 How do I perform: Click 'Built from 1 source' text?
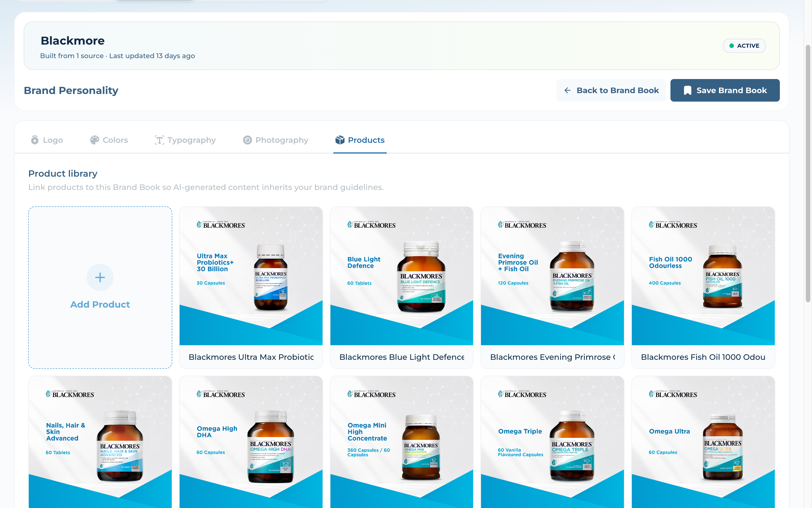pyautogui.click(x=72, y=56)
